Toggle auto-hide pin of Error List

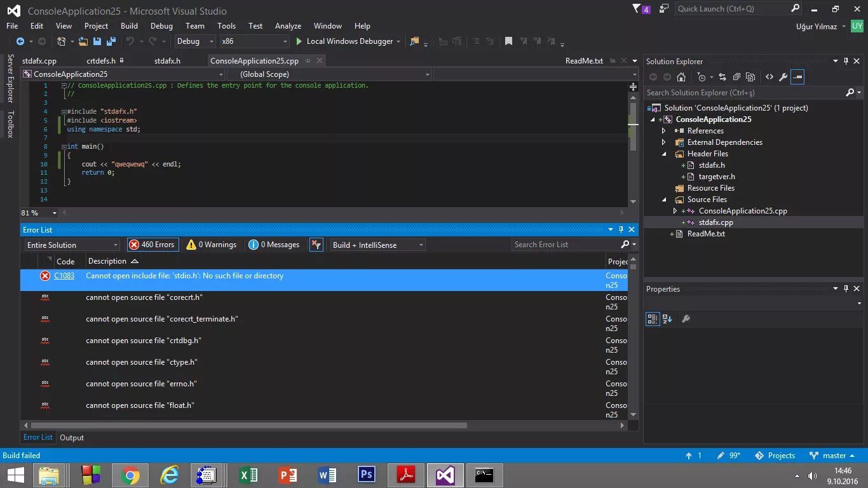[x=621, y=229]
